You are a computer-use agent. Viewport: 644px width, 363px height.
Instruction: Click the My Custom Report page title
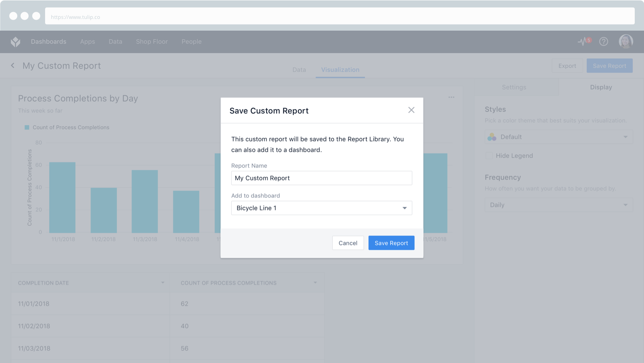coord(62,66)
